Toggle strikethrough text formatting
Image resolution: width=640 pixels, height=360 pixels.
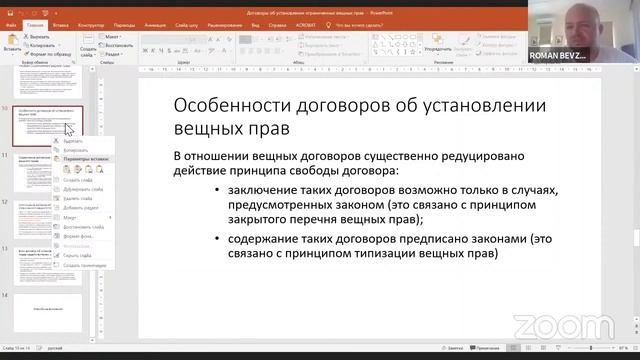tap(177, 51)
